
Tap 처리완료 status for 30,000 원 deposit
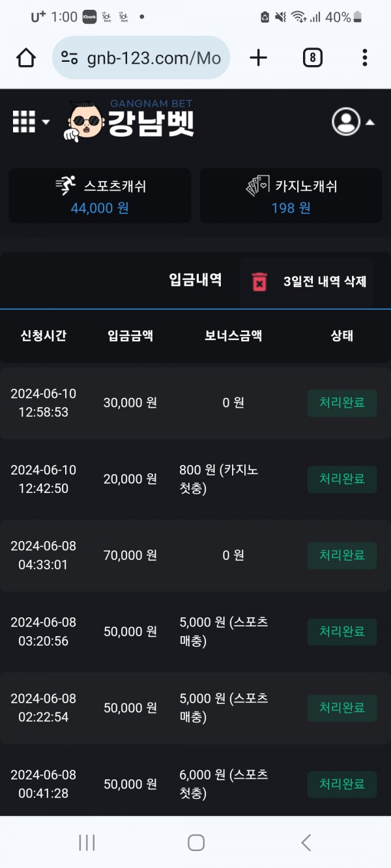pos(341,403)
